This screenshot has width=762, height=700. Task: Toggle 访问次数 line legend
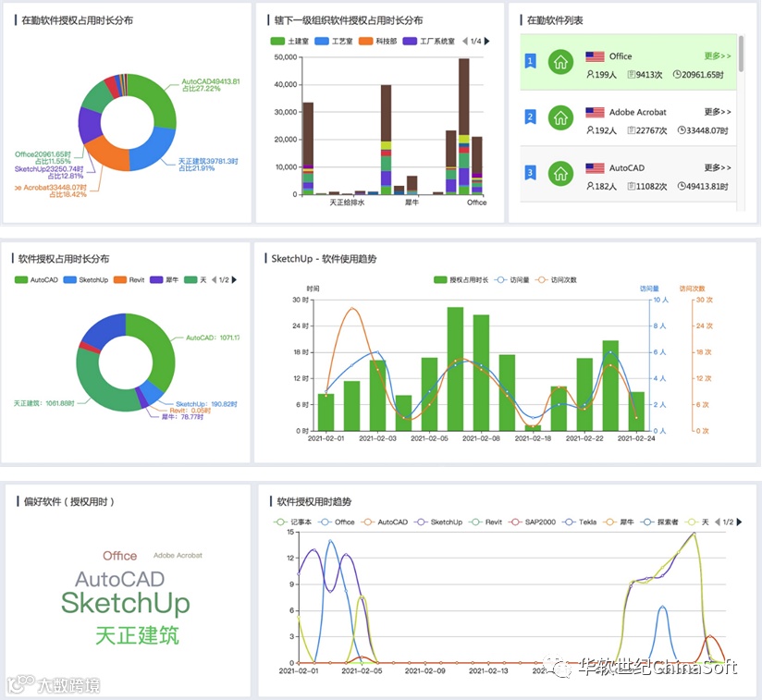click(556, 280)
